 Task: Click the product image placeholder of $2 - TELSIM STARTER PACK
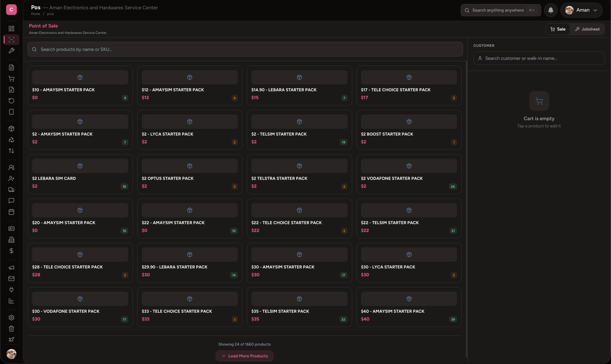pyautogui.click(x=299, y=122)
